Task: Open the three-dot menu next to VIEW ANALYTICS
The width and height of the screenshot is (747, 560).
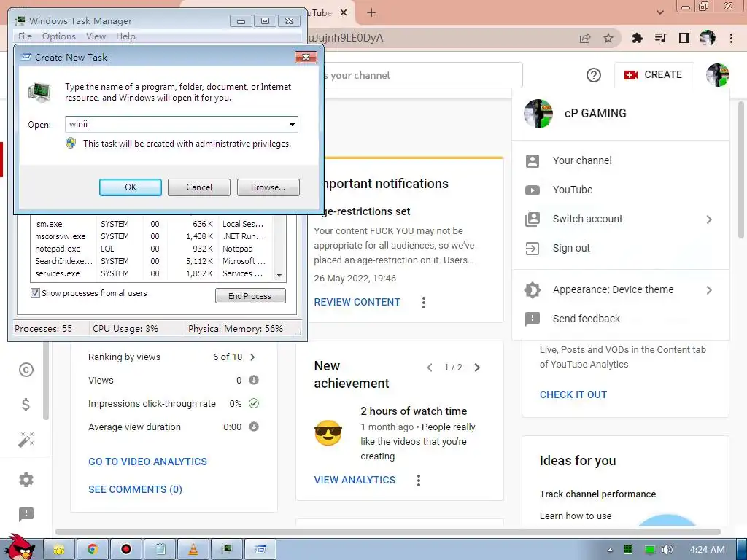Action: 418,480
